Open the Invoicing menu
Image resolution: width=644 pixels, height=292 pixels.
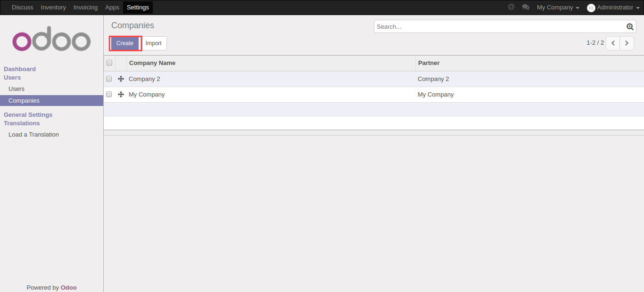pyautogui.click(x=85, y=8)
